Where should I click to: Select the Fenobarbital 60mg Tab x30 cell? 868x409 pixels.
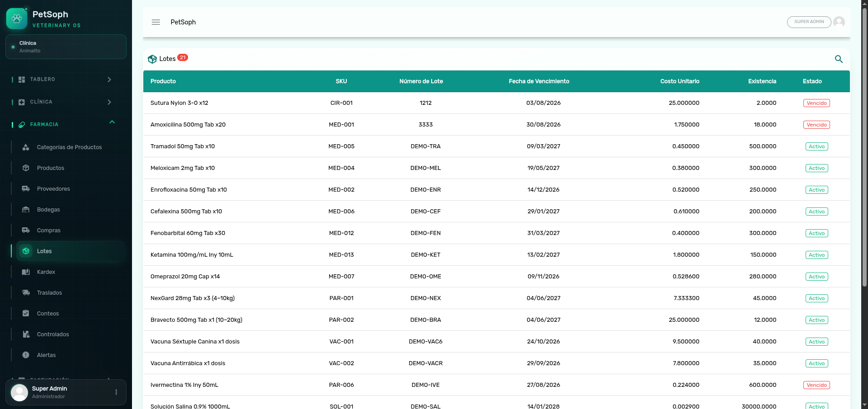coord(188,233)
